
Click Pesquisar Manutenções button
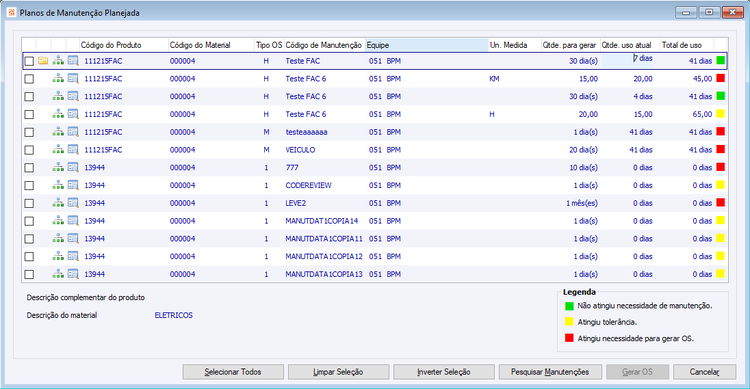[550, 372]
